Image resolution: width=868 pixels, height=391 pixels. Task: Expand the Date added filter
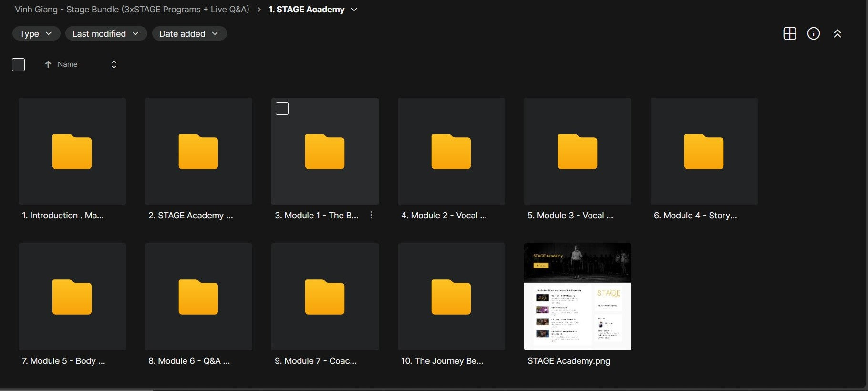tap(189, 33)
